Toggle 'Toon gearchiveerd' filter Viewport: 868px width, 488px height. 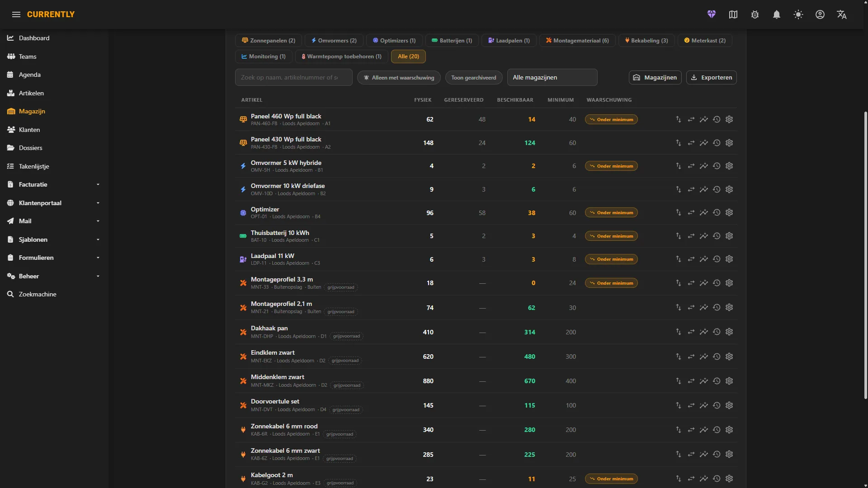[473, 78]
